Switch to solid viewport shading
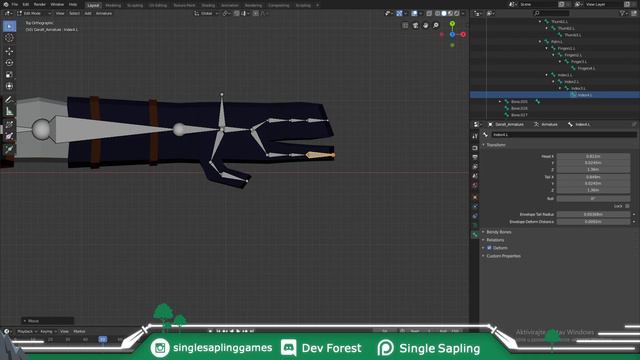This screenshot has width=640, height=360. click(444, 13)
